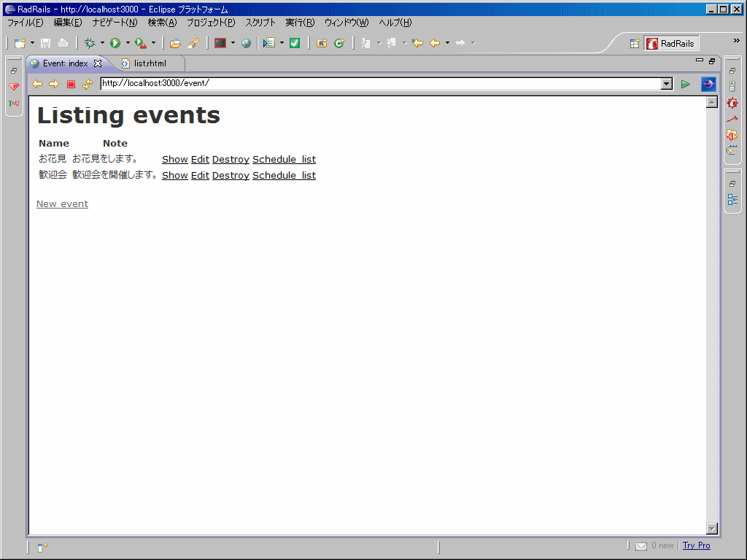Click Schedule_list link for 歓迎会 row

tap(284, 176)
